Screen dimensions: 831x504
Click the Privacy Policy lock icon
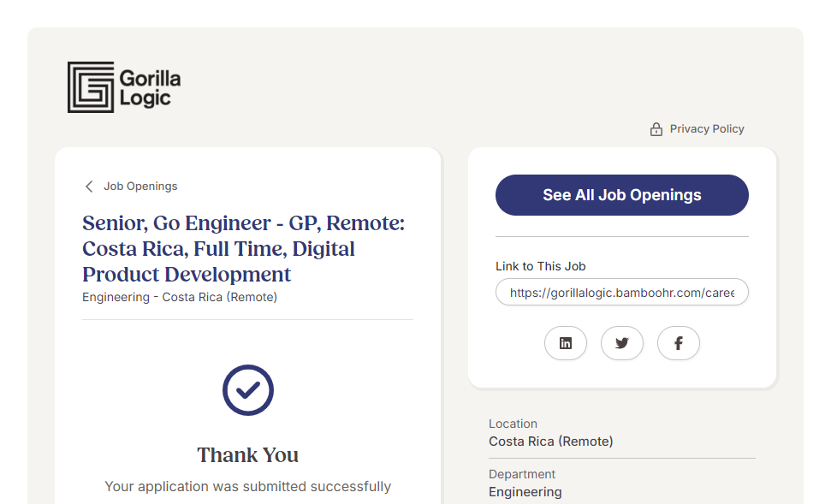click(656, 129)
